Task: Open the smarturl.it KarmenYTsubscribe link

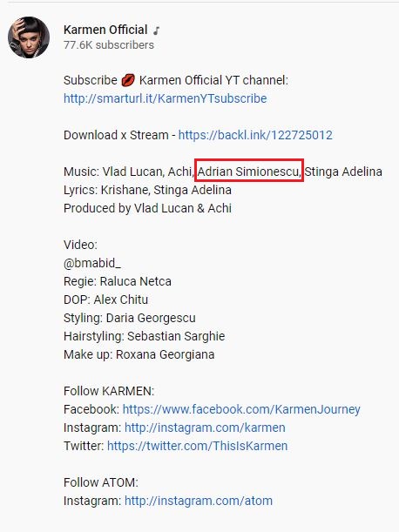Action: 165,98
